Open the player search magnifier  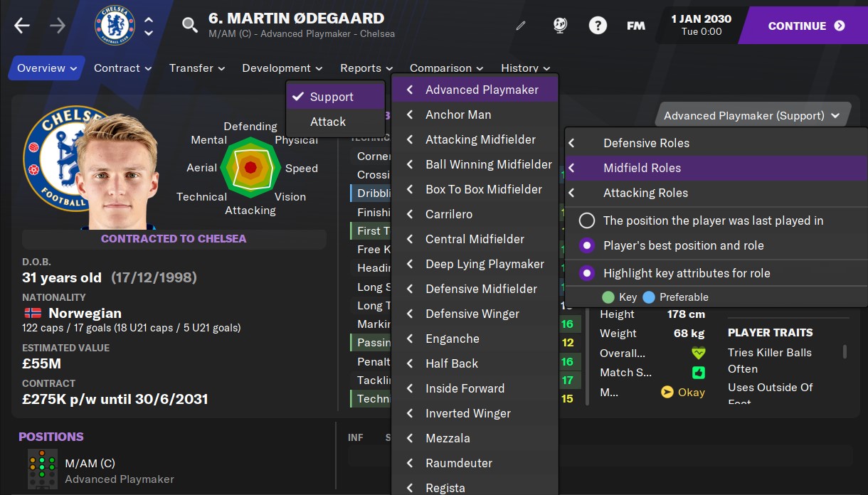coord(189,24)
